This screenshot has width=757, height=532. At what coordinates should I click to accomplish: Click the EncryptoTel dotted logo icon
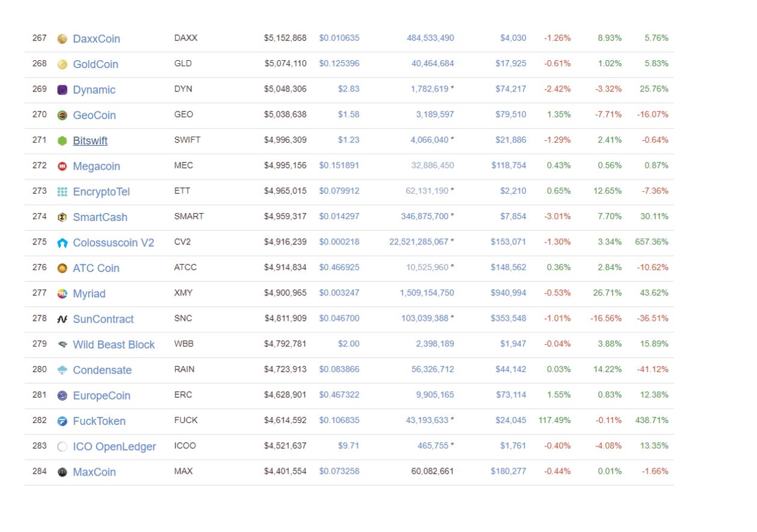tap(62, 192)
